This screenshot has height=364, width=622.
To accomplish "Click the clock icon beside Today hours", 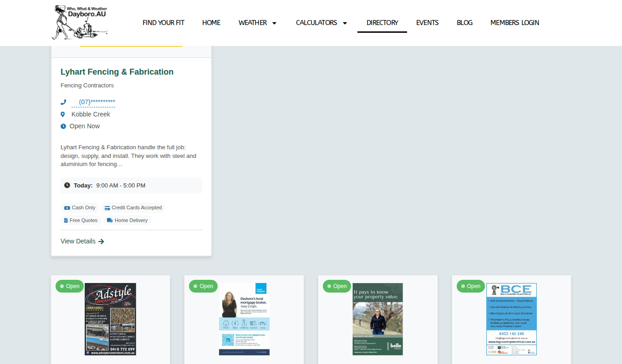I will 67,185.
